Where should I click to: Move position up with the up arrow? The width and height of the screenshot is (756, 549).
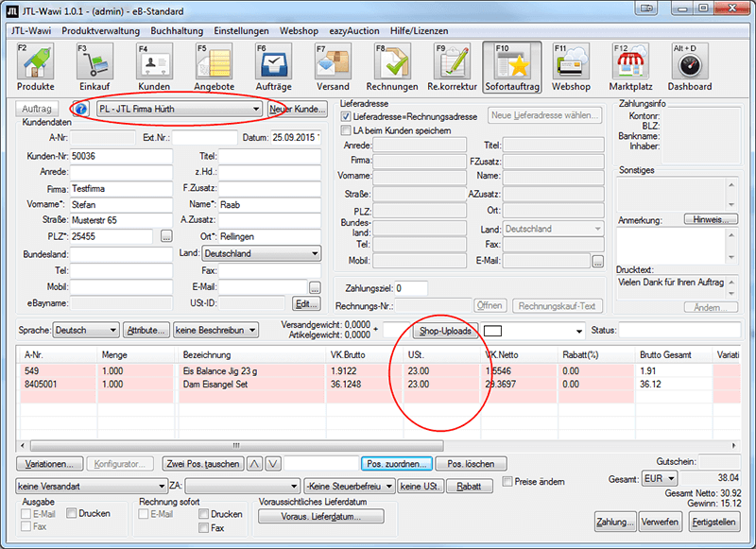254,464
